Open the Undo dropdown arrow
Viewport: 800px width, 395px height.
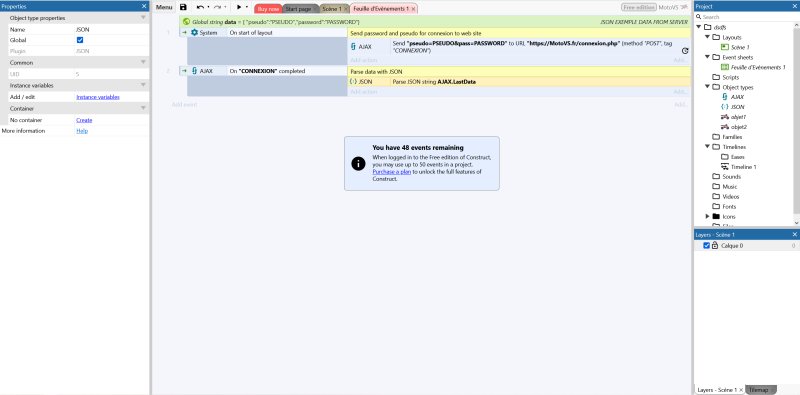pos(208,8)
